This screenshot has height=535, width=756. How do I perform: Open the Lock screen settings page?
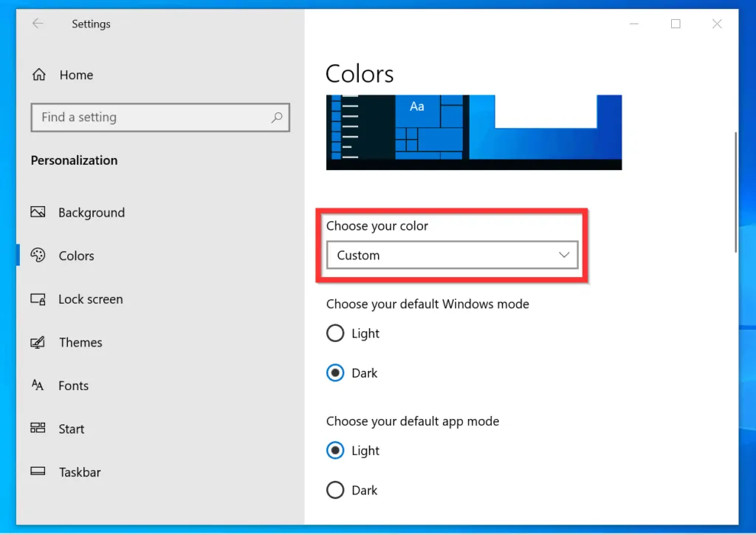pyautogui.click(x=91, y=299)
